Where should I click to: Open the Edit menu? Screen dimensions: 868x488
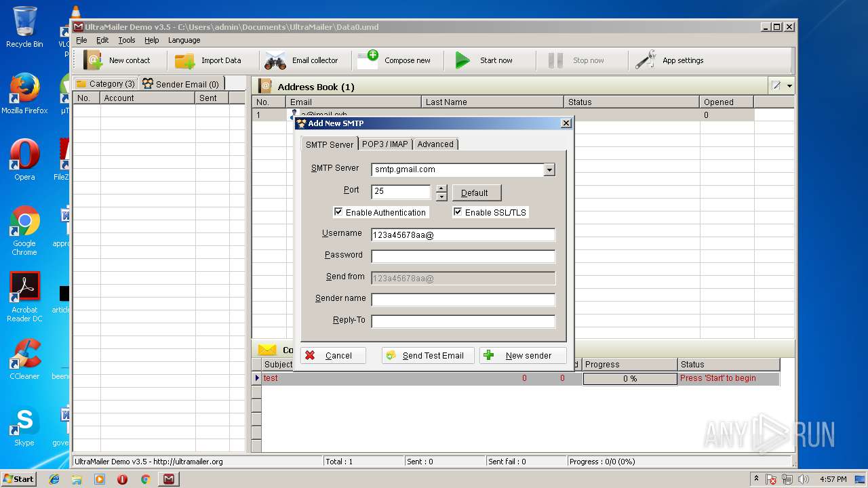point(102,40)
